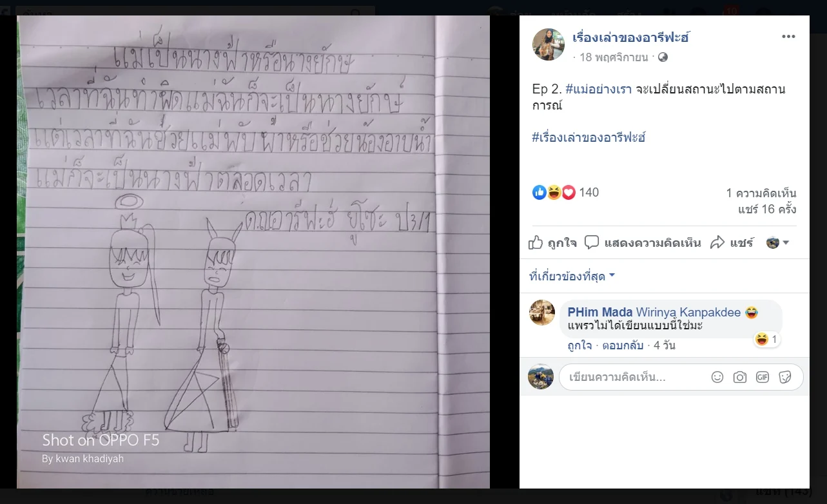Screen dimensions: 827x504
Task: Open the #เรื่องเล่าของอารีฟะฮ์ hashtag in the post
Action: pyautogui.click(x=589, y=137)
